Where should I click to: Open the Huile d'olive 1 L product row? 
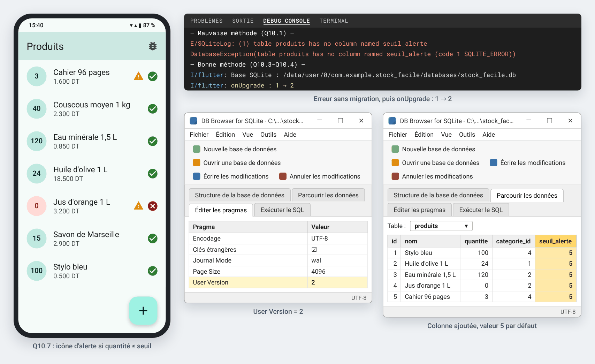(x=92, y=174)
